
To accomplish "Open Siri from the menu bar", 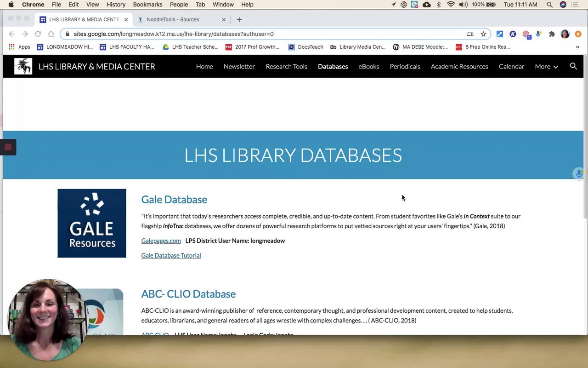I will coord(563,5).
